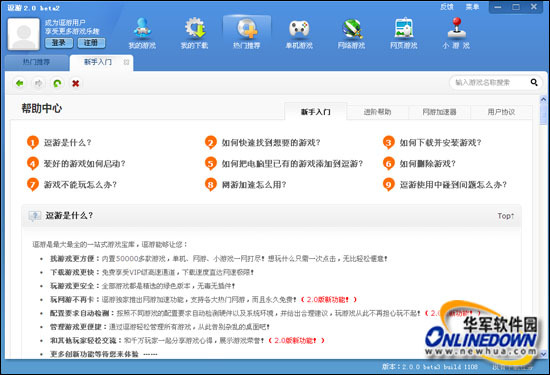This screenshot has width=550, height=375.
Task: Click the red X stop icon
Action: point(75,83)
